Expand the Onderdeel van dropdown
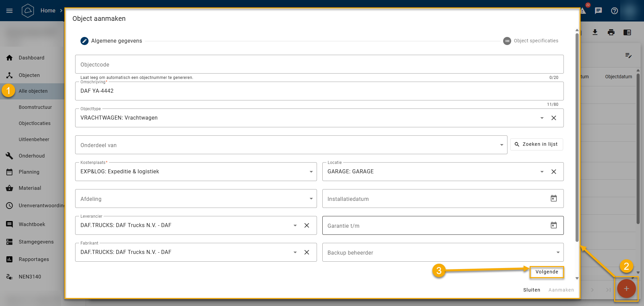This screenshot has width=644, height=306. (501, 145)
